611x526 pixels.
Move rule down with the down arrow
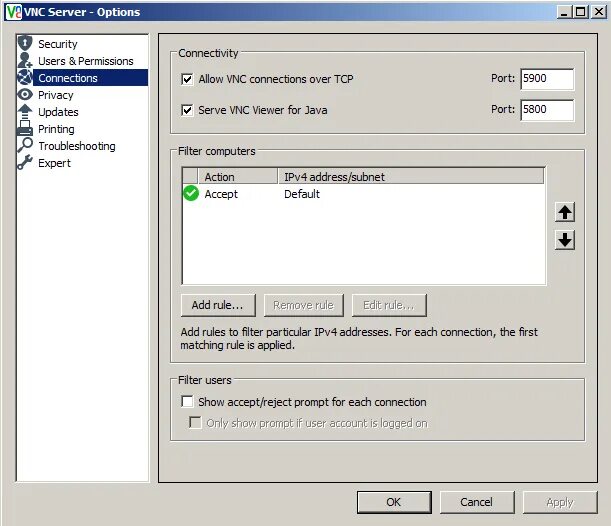coord(565,240)
